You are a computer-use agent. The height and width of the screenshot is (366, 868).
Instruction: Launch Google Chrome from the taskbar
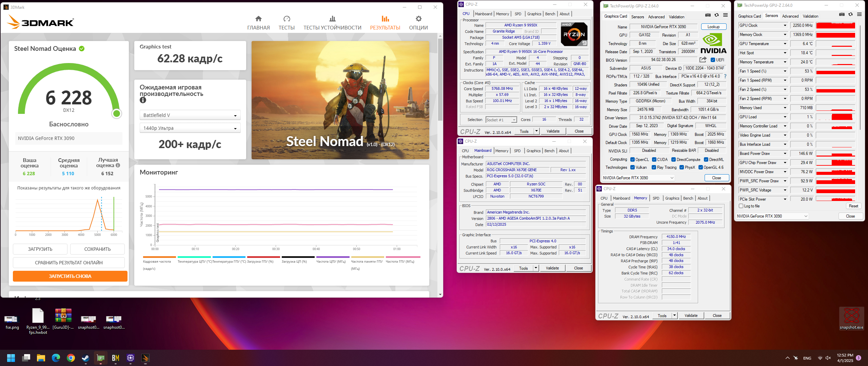click(71, 358)
